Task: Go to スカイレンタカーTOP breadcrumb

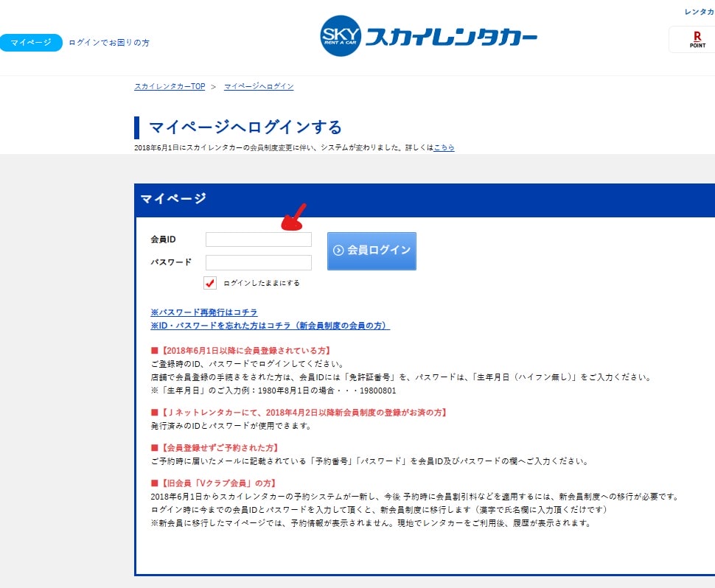Action: pos(170,86)
